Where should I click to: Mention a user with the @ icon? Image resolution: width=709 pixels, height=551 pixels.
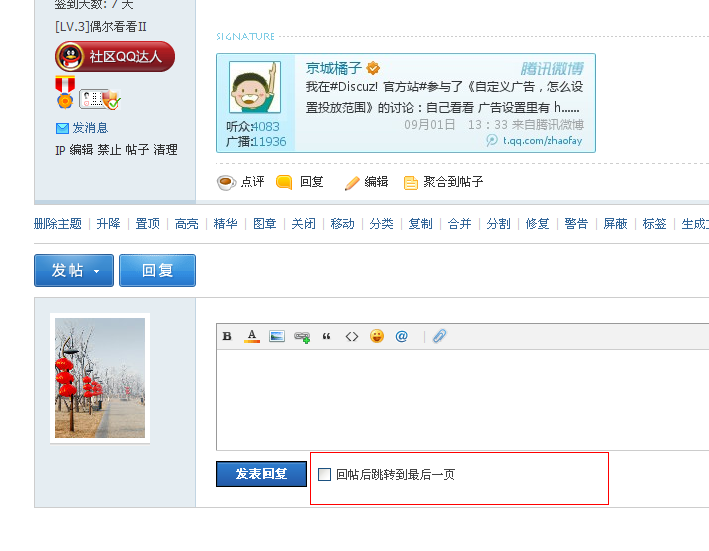tap(402, 336)
